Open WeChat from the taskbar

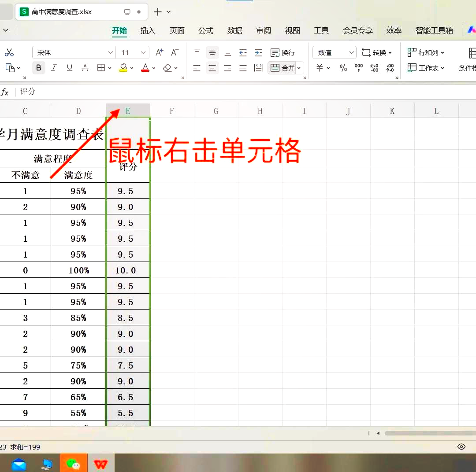(73, 464)
